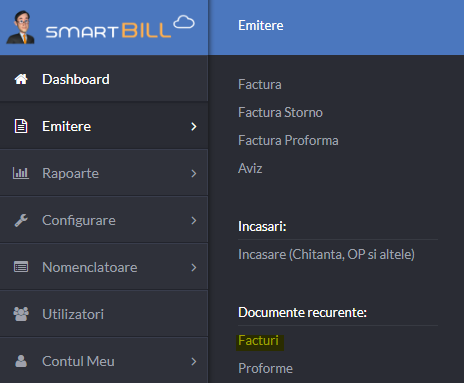Expand Emitere submenu chevron
464x383 pixels.
pyautogui.click(x=194, y=126)
